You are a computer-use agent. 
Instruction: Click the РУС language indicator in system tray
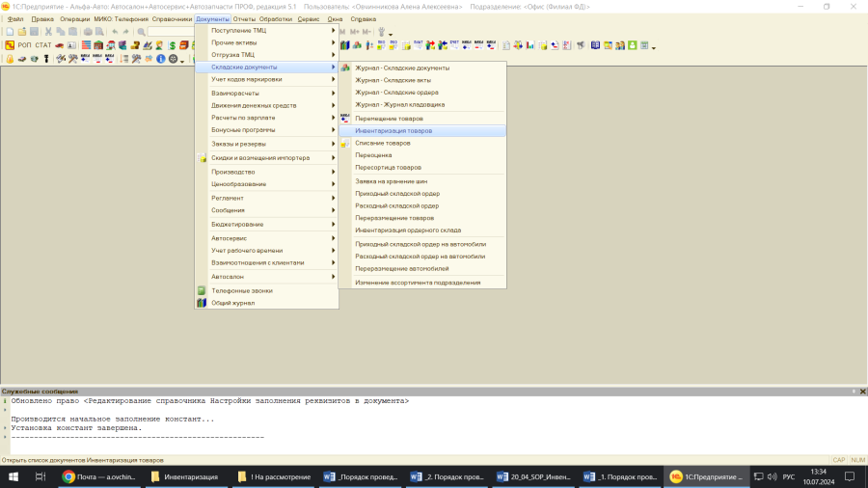pos(788,476)
